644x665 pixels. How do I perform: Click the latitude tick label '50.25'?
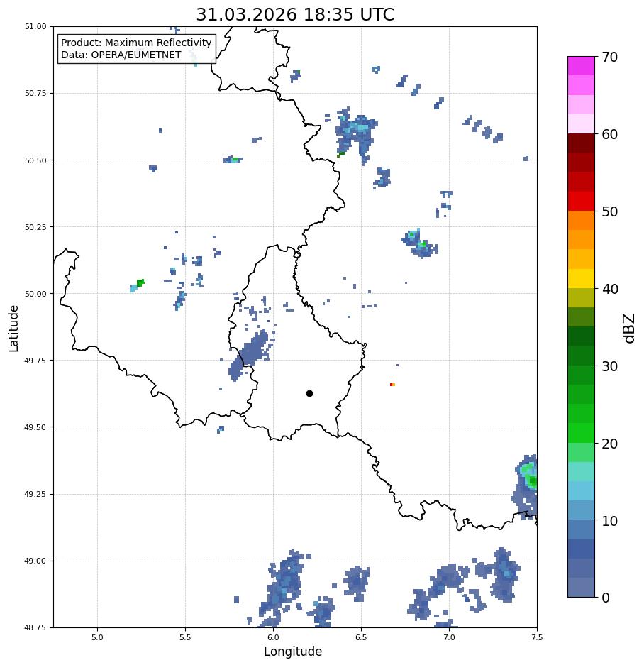(x=35, y=227)
